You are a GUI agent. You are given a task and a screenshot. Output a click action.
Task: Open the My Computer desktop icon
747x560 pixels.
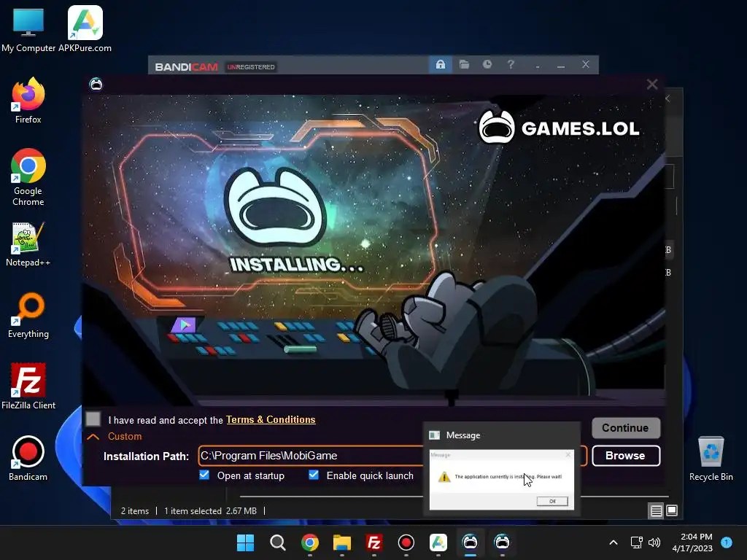point(28,28)
